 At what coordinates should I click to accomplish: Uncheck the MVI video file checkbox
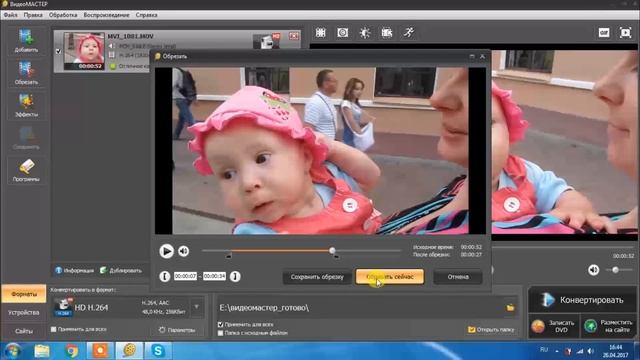[58, 51]
